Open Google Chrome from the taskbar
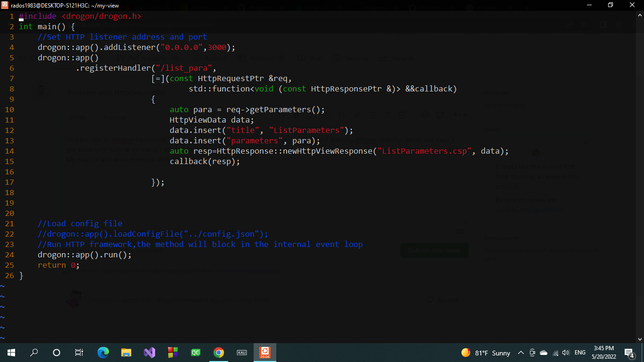 point(219,353)
